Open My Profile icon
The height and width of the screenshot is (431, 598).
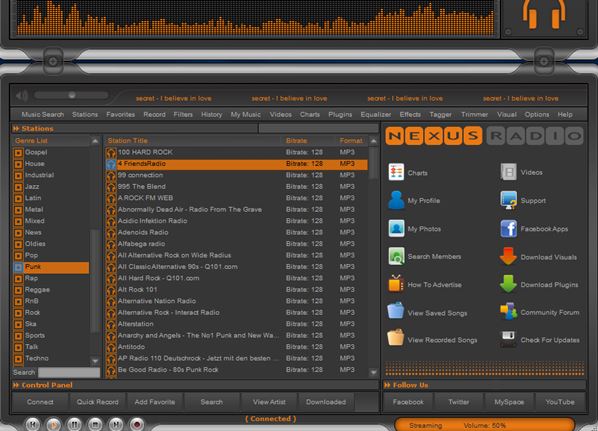pyautogui.click(x=396, y=200)
